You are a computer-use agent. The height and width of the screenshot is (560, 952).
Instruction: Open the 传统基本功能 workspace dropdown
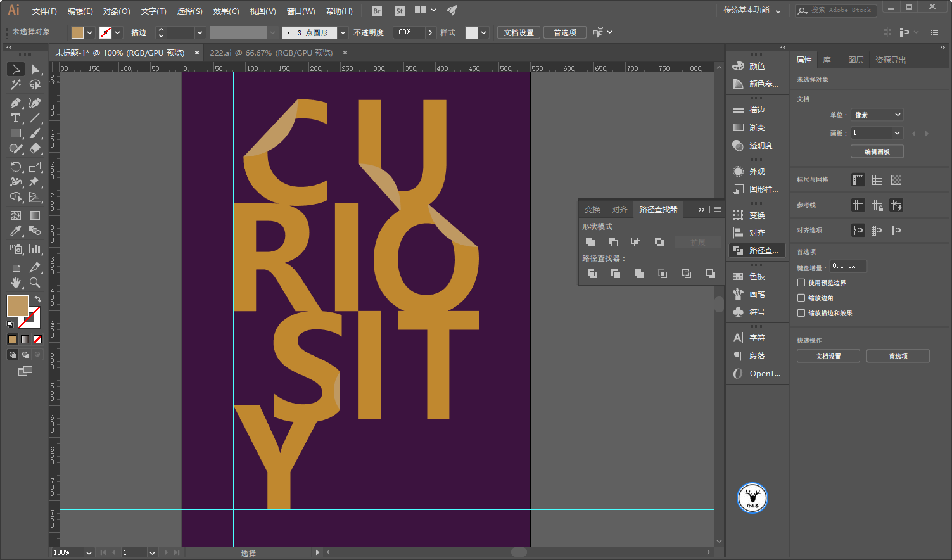click(x=752, y=11)
